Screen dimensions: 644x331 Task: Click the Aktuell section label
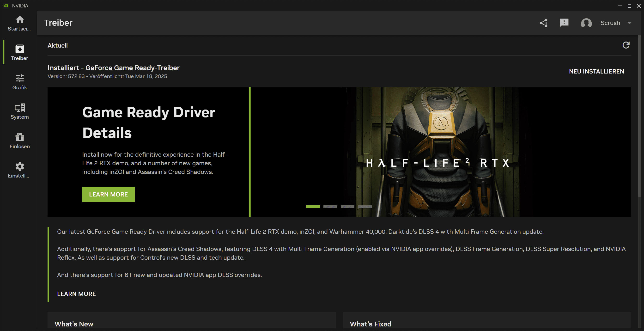(57, 45)
